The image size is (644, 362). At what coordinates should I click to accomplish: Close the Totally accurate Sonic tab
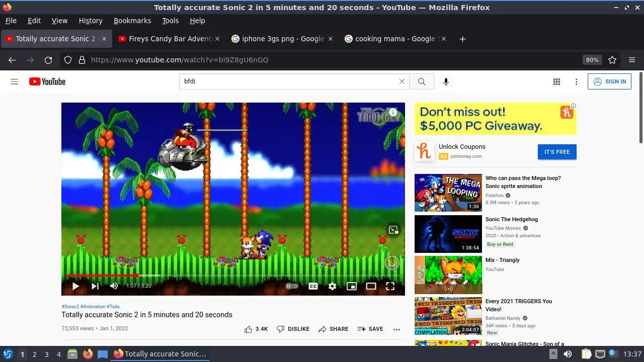(x=105, y=39)
